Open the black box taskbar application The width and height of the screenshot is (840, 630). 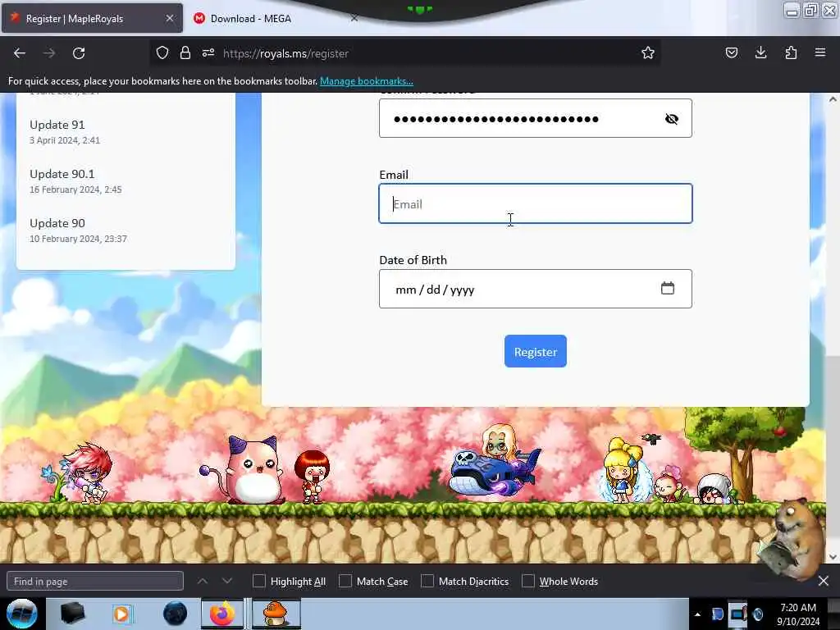[72, 614]
